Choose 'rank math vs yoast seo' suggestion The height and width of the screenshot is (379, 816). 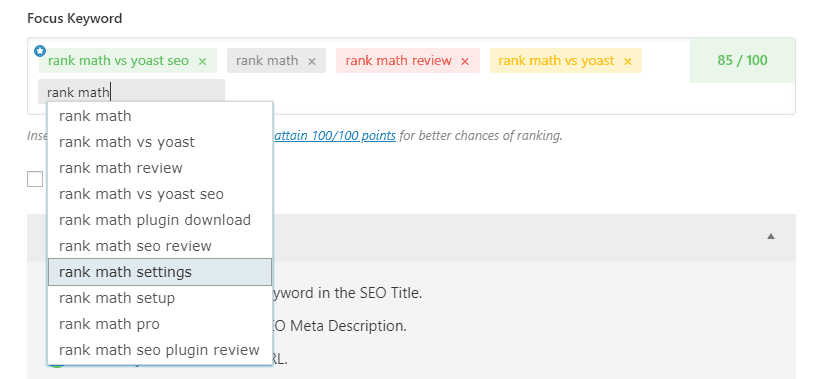tap(160, 194)
